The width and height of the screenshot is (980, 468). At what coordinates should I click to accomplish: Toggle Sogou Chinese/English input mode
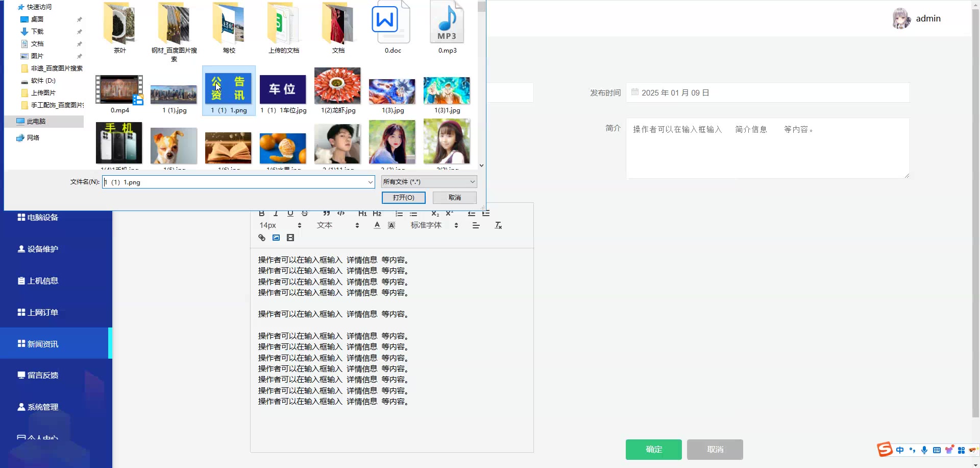pyautogui.click(x=900, y=450)
